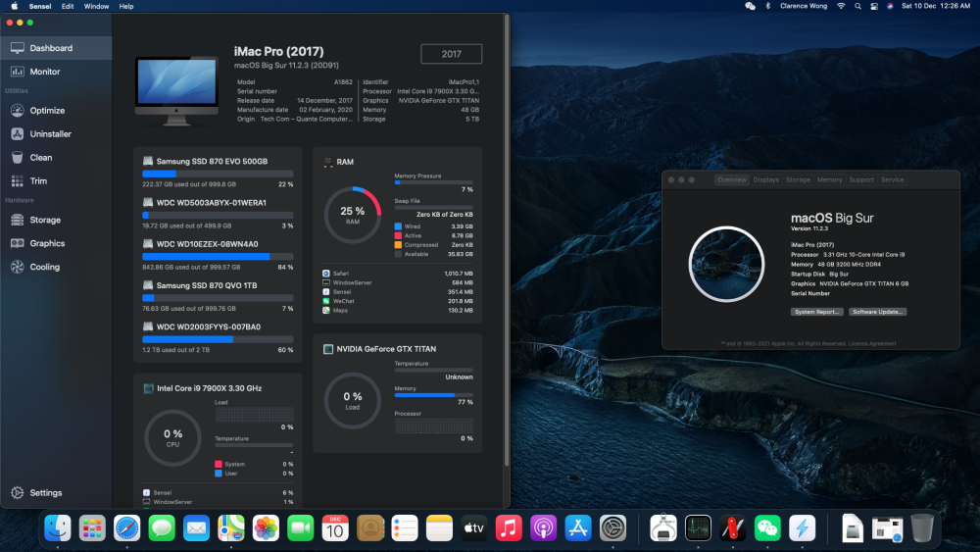
Task: Open the Graphics hardware section
Action: click(56, 243)
